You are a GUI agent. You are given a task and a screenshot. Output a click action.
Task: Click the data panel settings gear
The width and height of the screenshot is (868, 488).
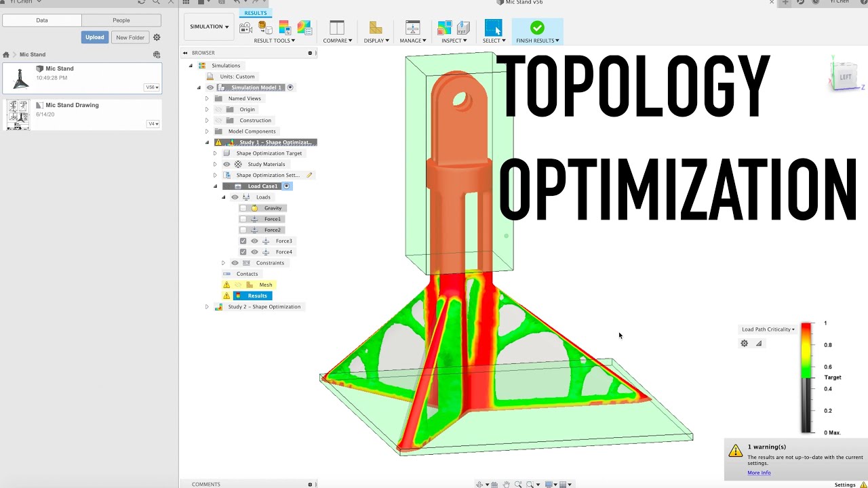coord(157,37)
